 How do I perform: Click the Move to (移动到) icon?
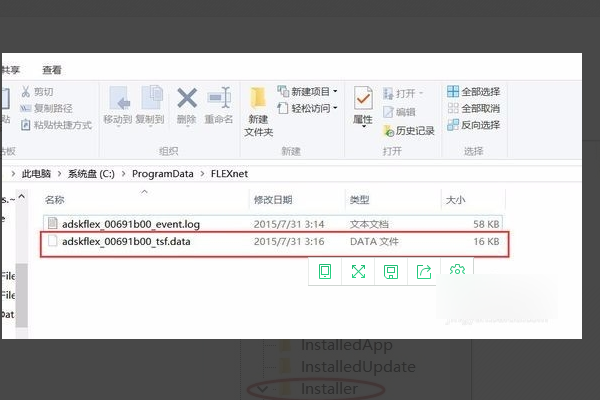point(118,98)
